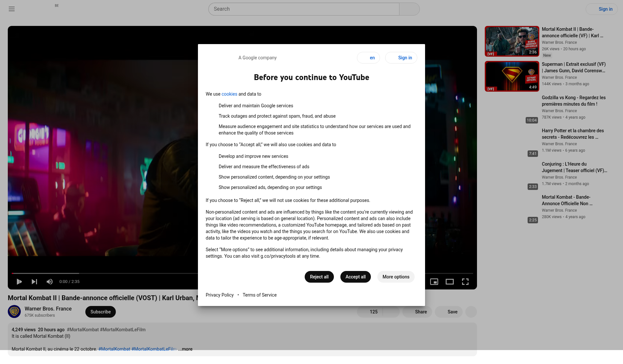This screenshot has height=364, width=623.
Task: Open the Privacy Policy link
Action: click(x=220, y=295)
